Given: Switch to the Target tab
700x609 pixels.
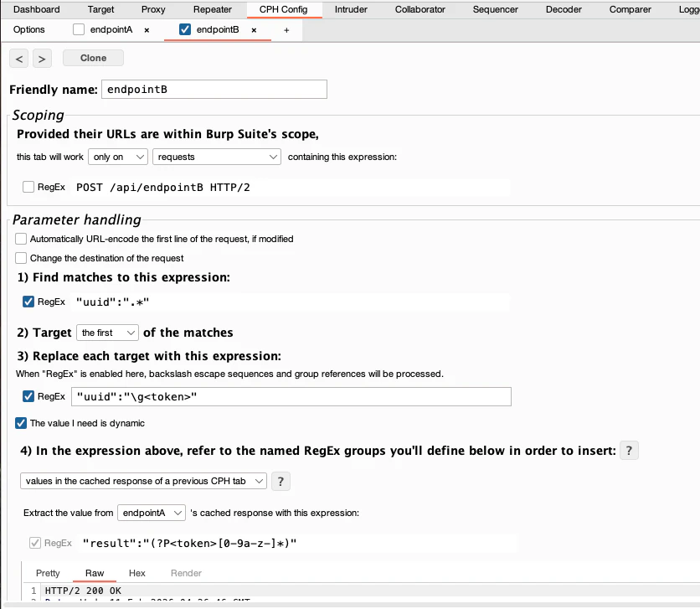Looking at the screenshot, I should (x=100, y=9).
